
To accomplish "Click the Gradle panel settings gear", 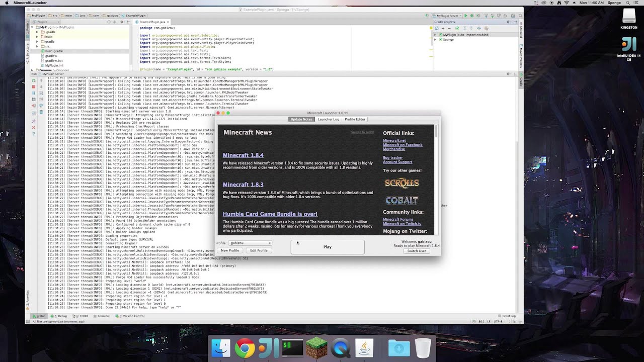I will click(x=508, y=22).
